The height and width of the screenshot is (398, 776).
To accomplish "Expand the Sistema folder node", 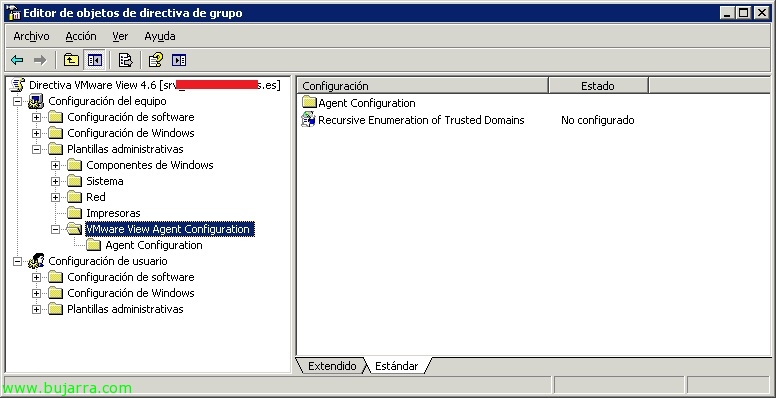I will pyautogui.click(x=55, y=181).
